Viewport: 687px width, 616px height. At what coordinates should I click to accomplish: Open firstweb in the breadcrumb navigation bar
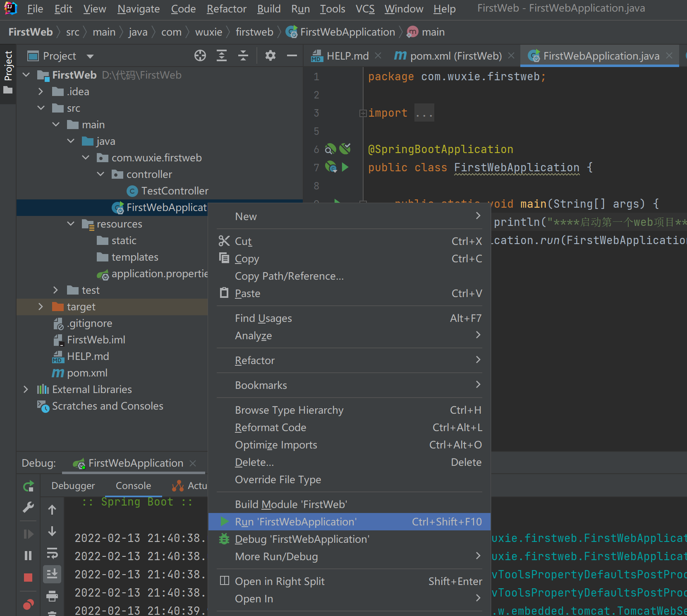254,32
